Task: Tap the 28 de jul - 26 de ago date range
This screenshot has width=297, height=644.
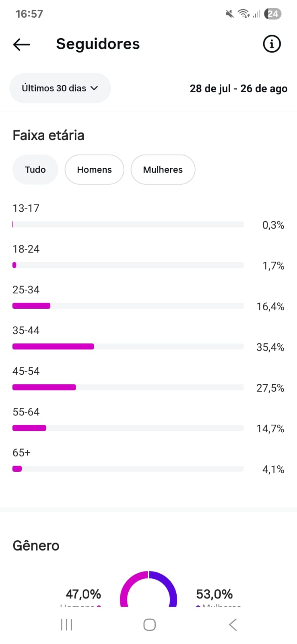Action: pos(238,89)
